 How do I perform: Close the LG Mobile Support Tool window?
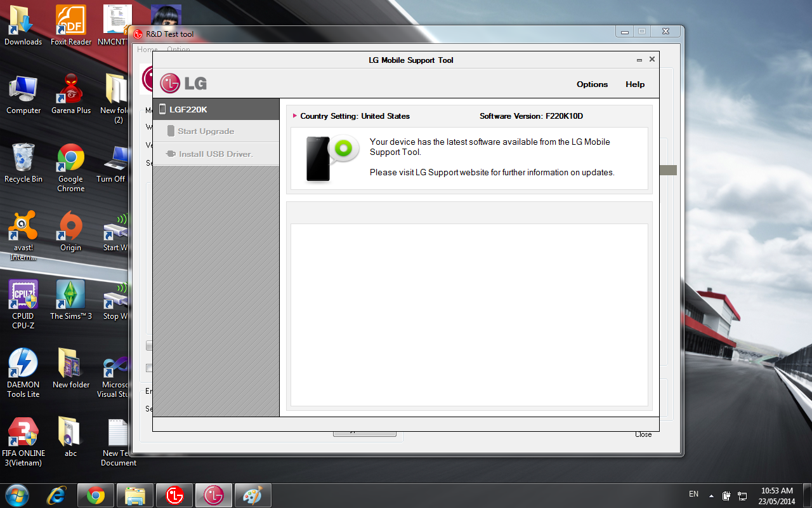point(652,59)
